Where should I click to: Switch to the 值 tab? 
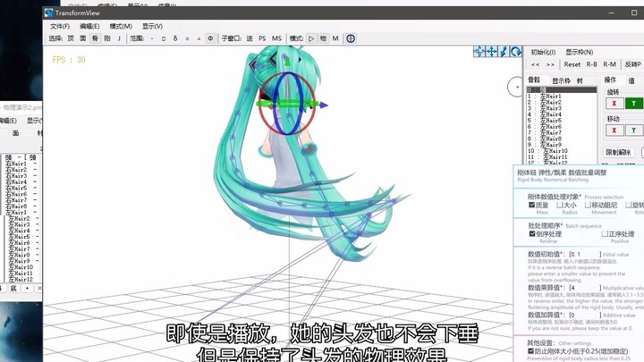pyautogui.click(x=631, y=80)
